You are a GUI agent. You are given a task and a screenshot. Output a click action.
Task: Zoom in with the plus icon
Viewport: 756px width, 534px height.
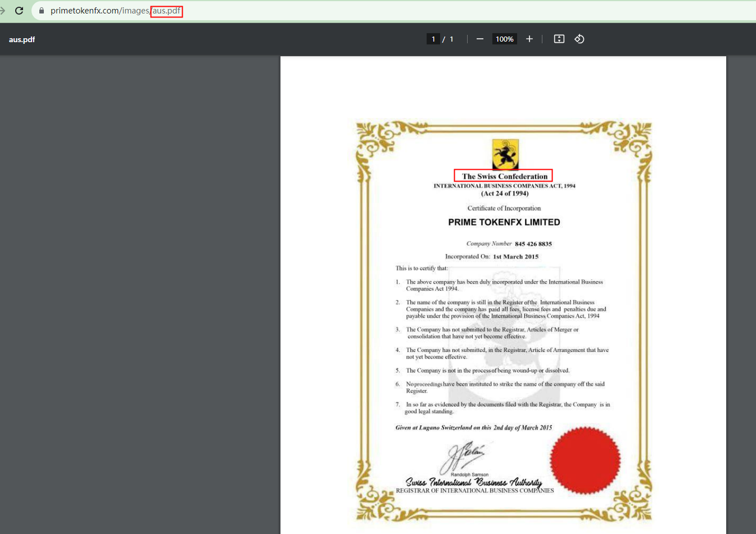529,39
